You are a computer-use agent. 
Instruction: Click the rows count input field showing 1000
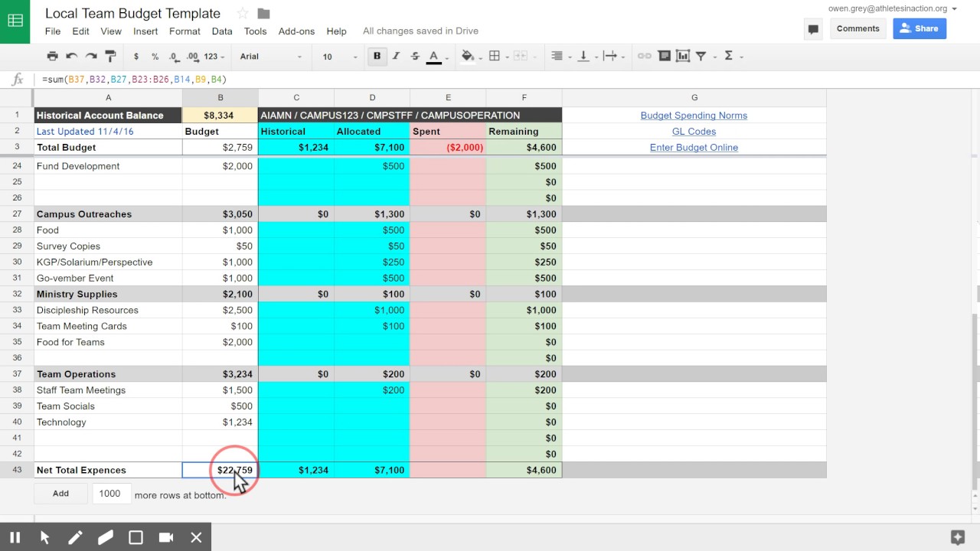click(x=112, y=494)
